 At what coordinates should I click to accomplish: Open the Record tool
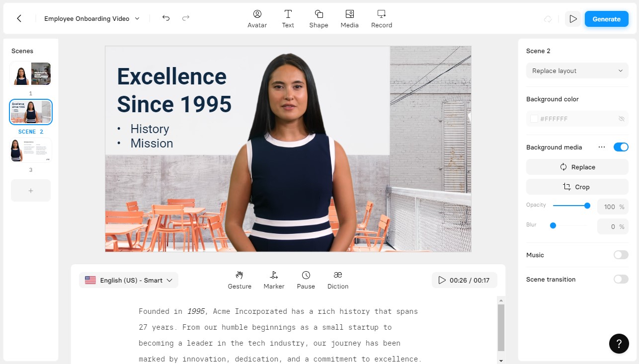click(382, 19)
